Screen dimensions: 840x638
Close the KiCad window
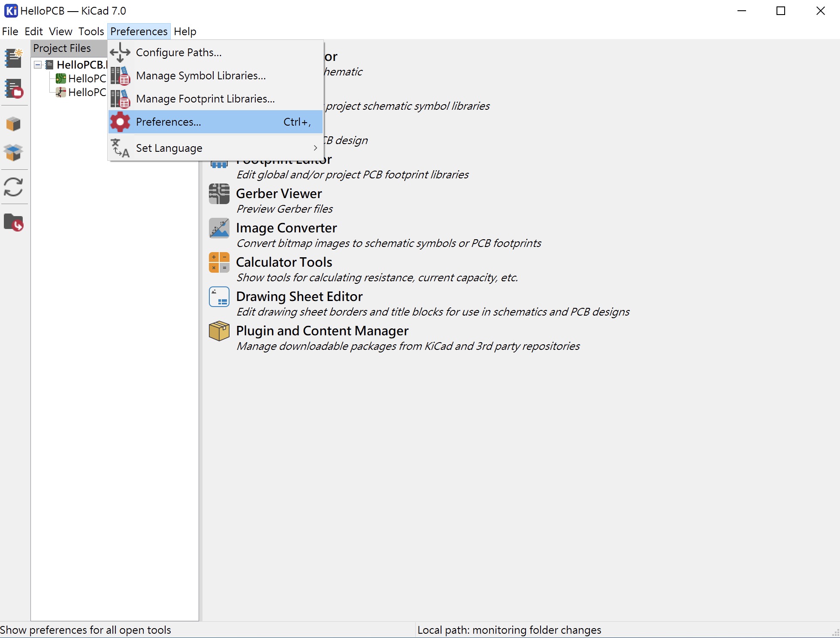[x=820, y=11]
